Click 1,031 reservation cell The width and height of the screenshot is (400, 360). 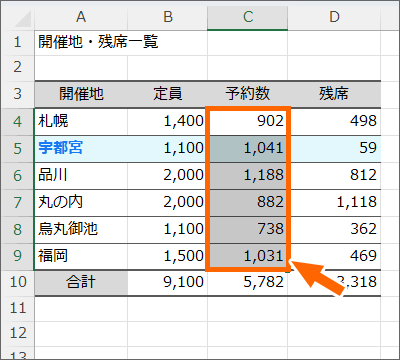(248, 256)
